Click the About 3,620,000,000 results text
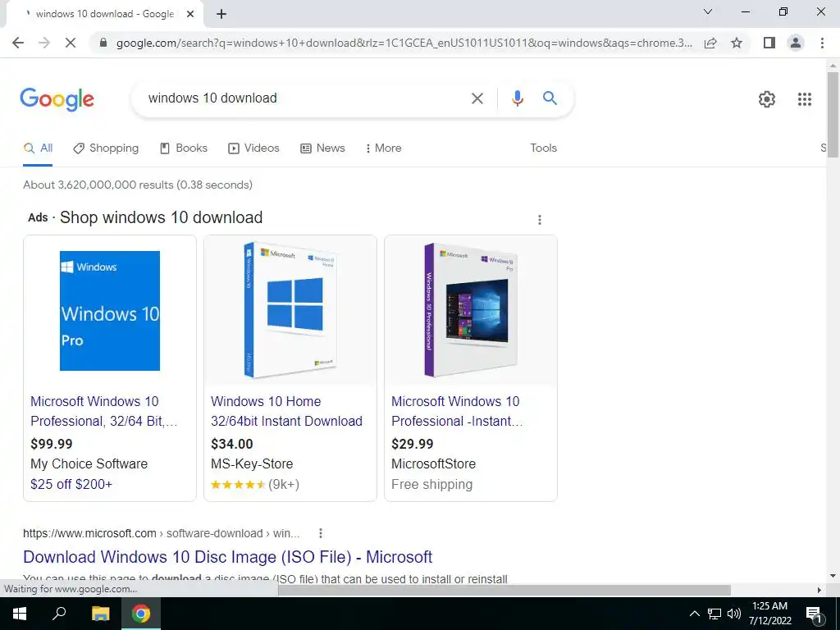This screenshot has width=840, height=630. (x=138, y=185)
